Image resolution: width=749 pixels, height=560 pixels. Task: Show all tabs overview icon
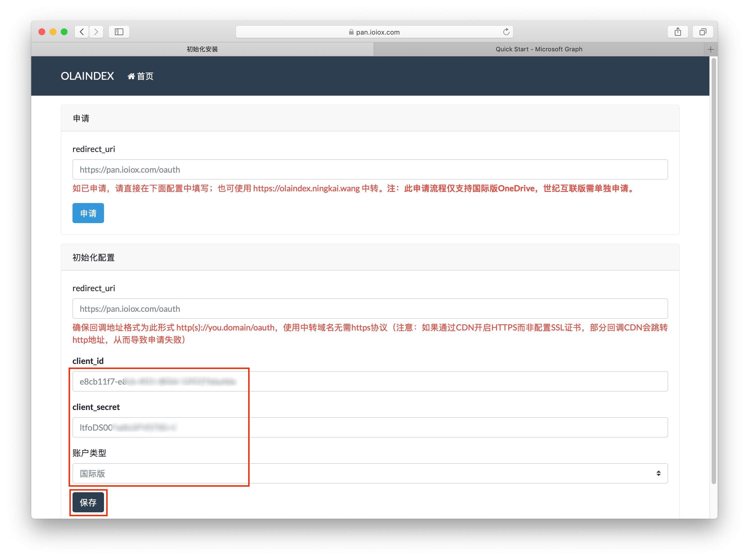(x=703, y=32)
